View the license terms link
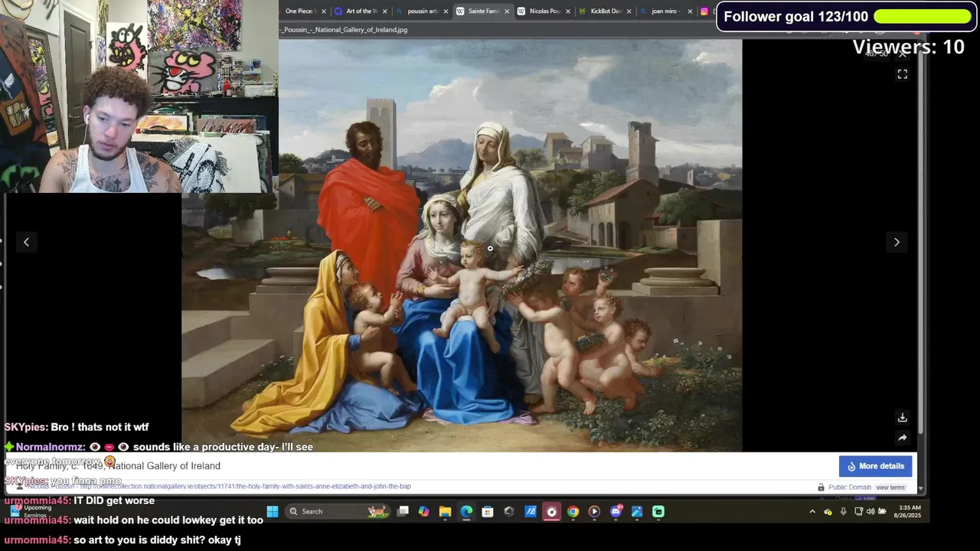980x551 pixels. (x=890, y=487)
